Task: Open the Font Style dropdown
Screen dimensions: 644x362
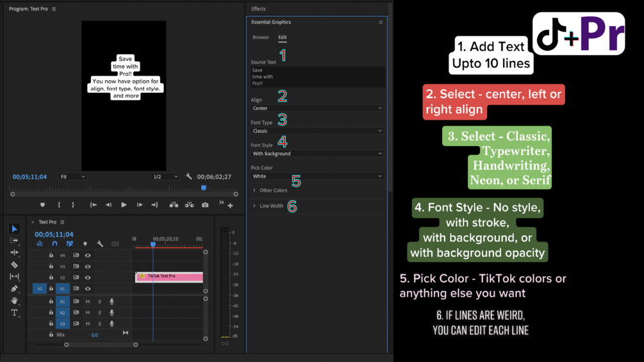Action: click(317, 154)
